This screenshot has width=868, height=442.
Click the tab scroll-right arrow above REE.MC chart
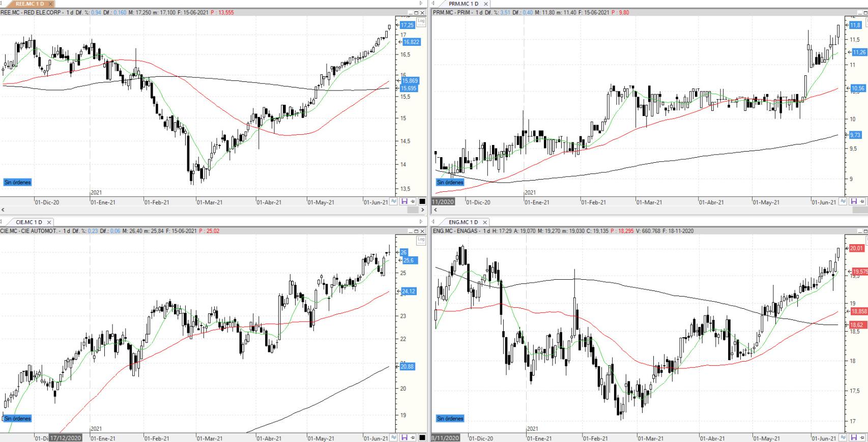(421, 4)
